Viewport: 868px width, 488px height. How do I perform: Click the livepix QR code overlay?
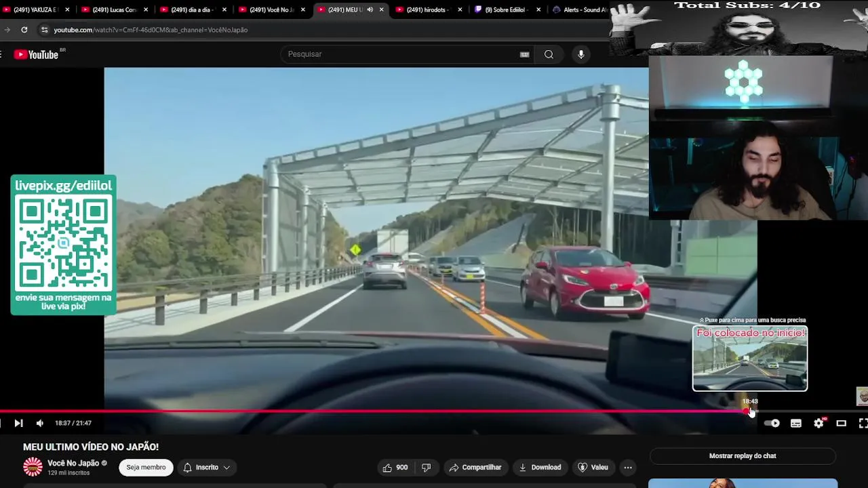point(64,245)
